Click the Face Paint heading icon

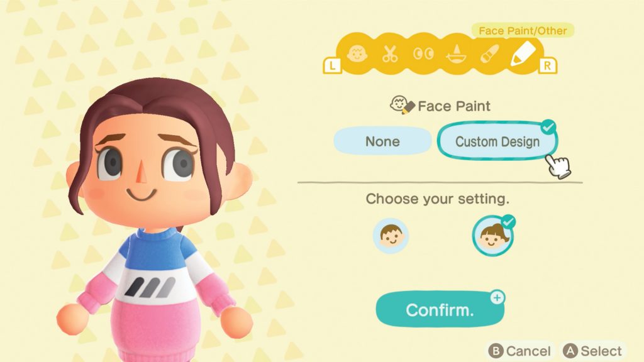(x=402, y=105)
